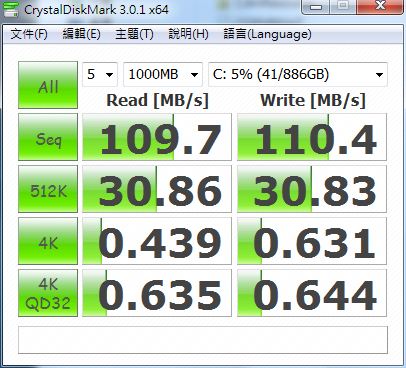
Task: Open the 文件(F) menu
Action: pos(29,34)
